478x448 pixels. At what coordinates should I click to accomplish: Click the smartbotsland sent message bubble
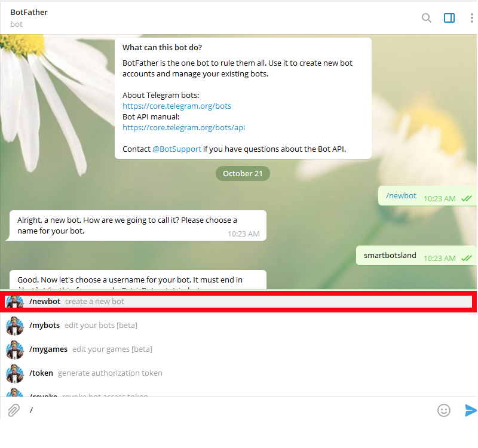390,256
